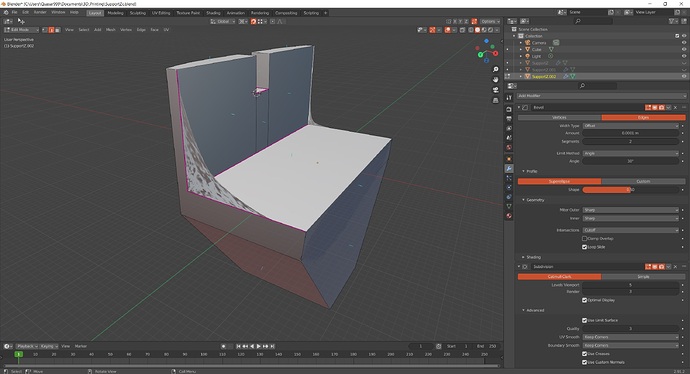690x374 pixels.
Task: Open the Limit Method Angle dropdown
Action: pyautogui.click(x=631, y=153)
